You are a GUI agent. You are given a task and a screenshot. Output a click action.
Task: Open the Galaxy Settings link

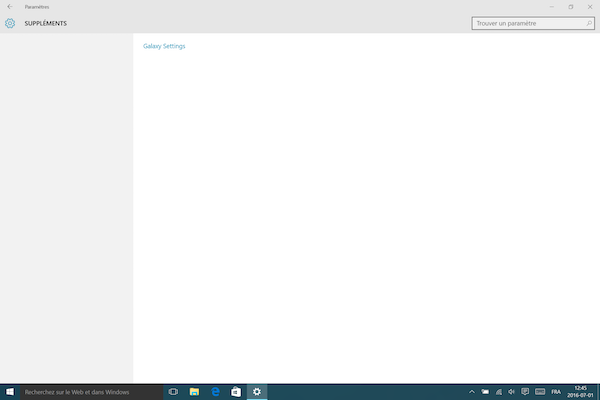(164, 46)
